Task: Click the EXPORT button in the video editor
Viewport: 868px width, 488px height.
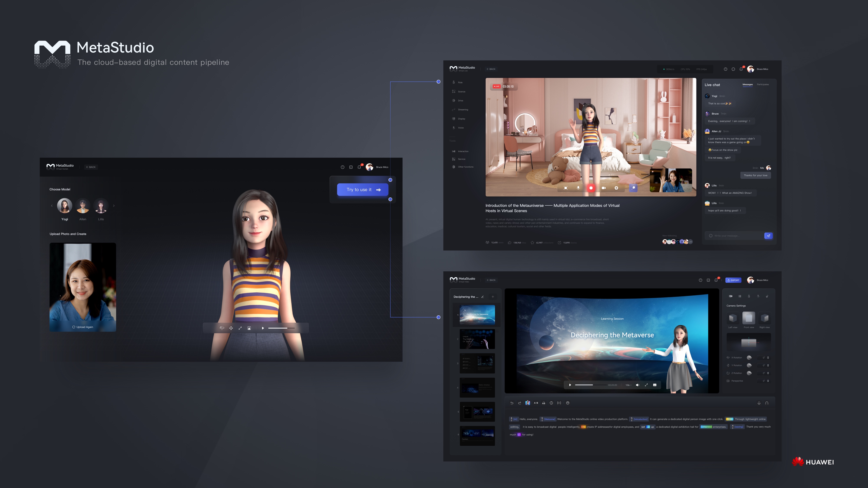Action: [733, 280]
